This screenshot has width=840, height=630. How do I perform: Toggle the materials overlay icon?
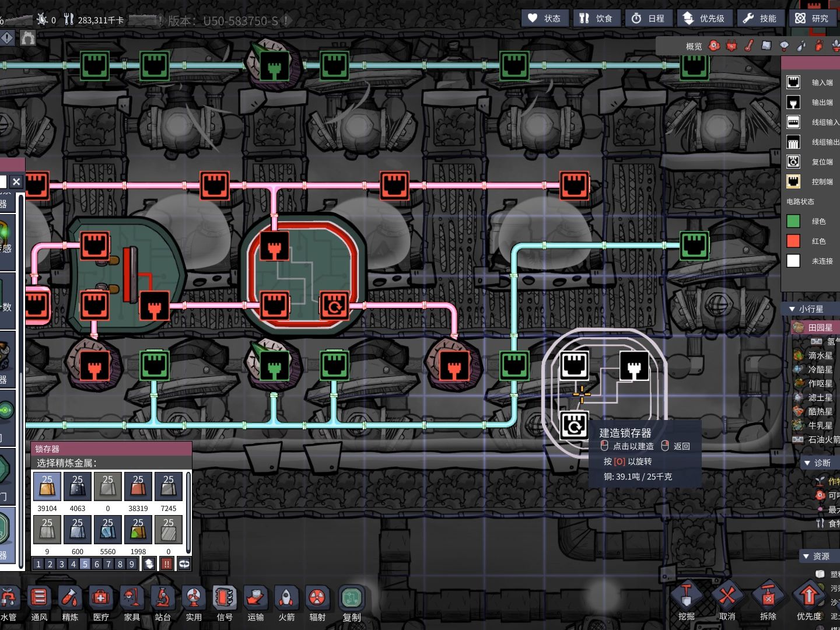pyautogui.click(x=766, y=45)
